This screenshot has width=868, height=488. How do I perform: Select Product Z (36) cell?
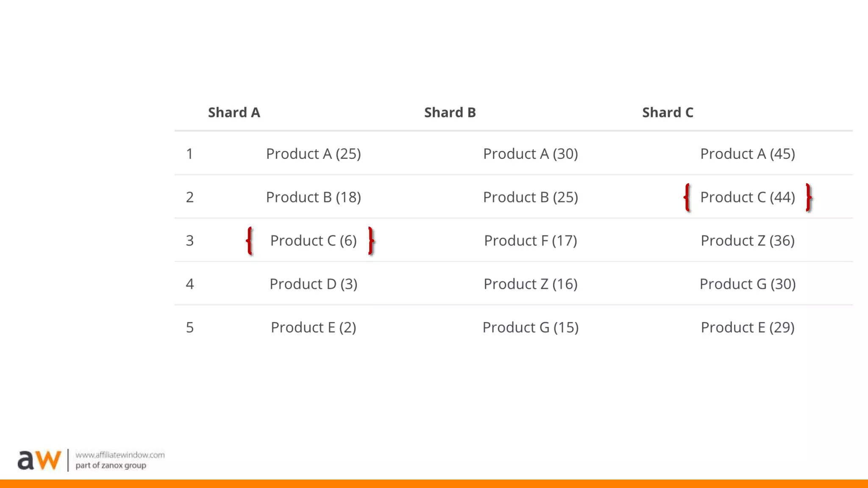tap(747, 241)
